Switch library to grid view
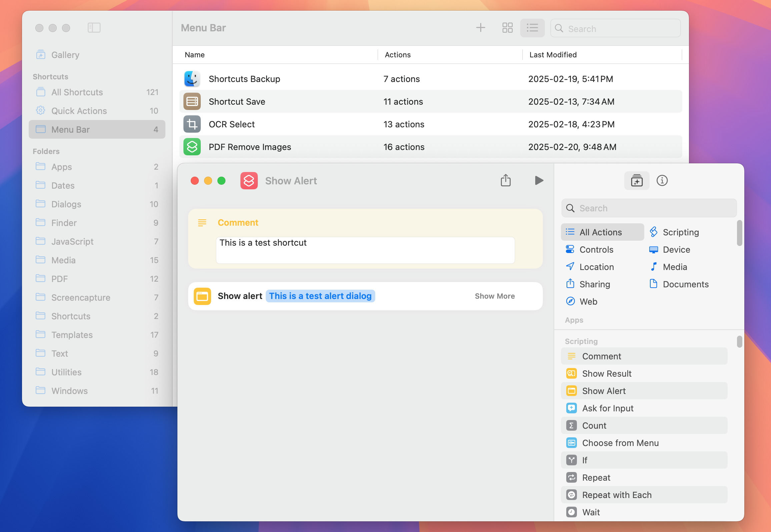The image size is (771, 532). tap(508, 28)
